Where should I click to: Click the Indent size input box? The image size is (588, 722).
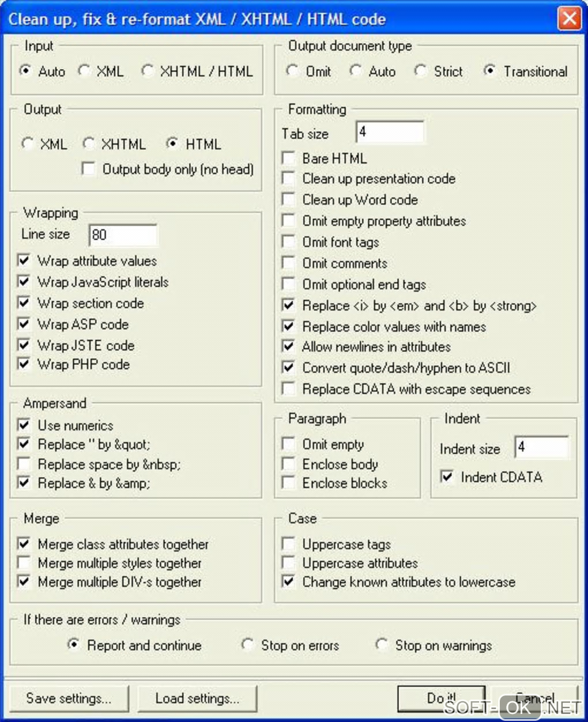tap(541, 448)
